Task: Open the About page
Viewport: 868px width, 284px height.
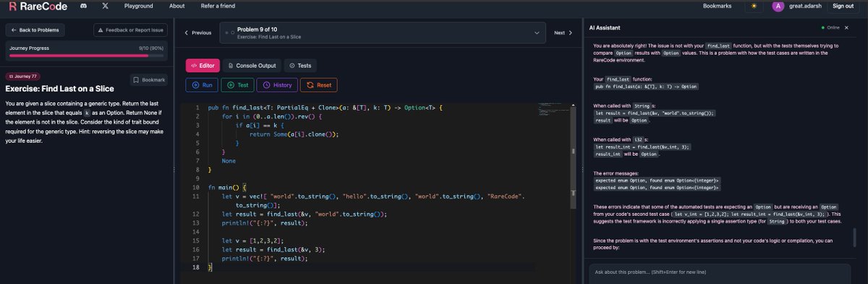Action: coord(176,7)
